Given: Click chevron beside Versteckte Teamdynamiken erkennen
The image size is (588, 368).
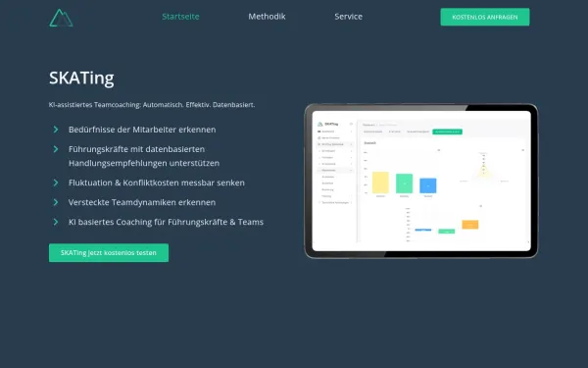Looking at the screenshot, I should click(56, 202).
